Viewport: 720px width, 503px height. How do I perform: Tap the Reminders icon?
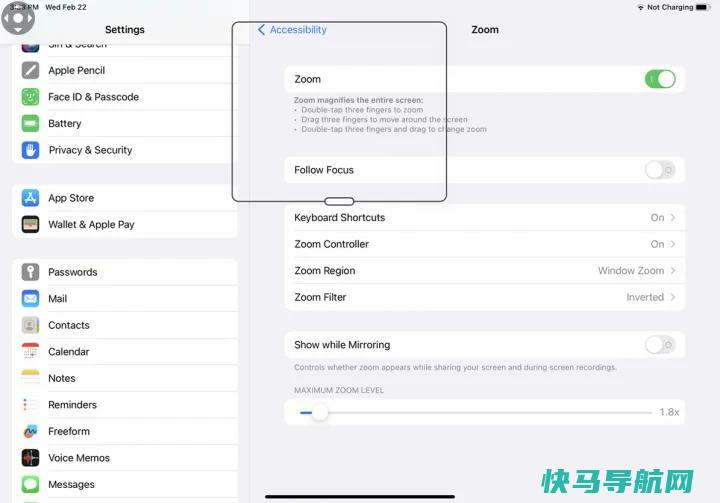coord(30,405)
